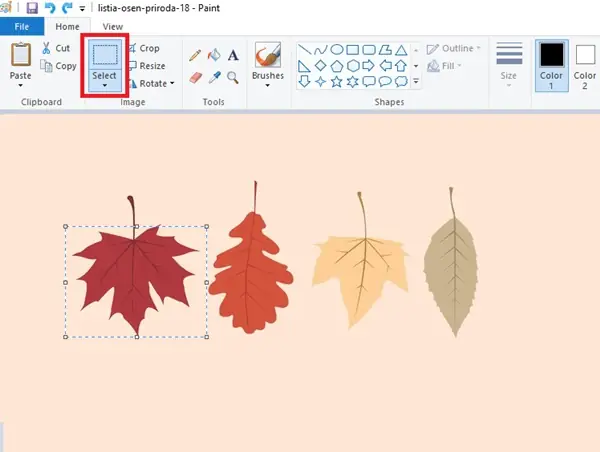This screenshot has height=452, width=600.
Task: Select the Magnifier tool
Action: (233, 78)
